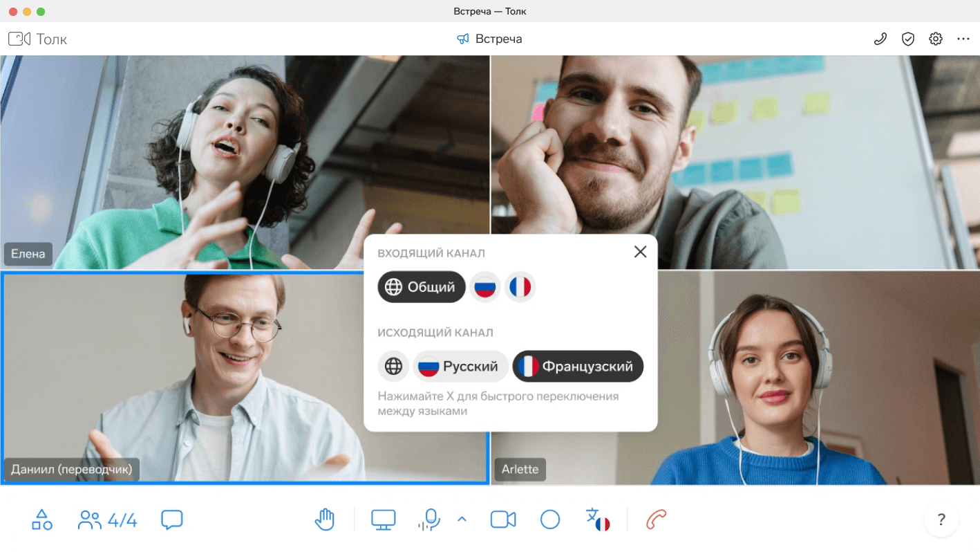The height and width of the screenshot is (552, 980).
Task: Mute the microphone
Action: (430, 519)
